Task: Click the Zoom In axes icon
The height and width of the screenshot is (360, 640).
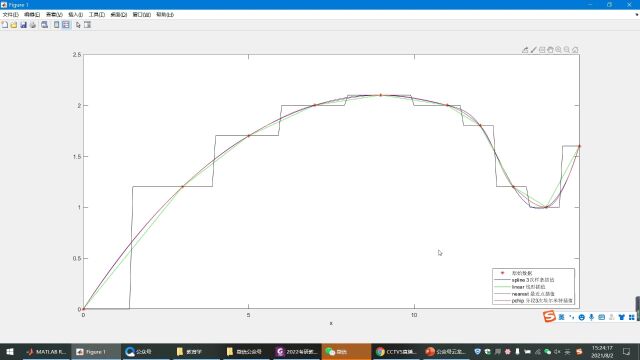Action: click(558, 50)
